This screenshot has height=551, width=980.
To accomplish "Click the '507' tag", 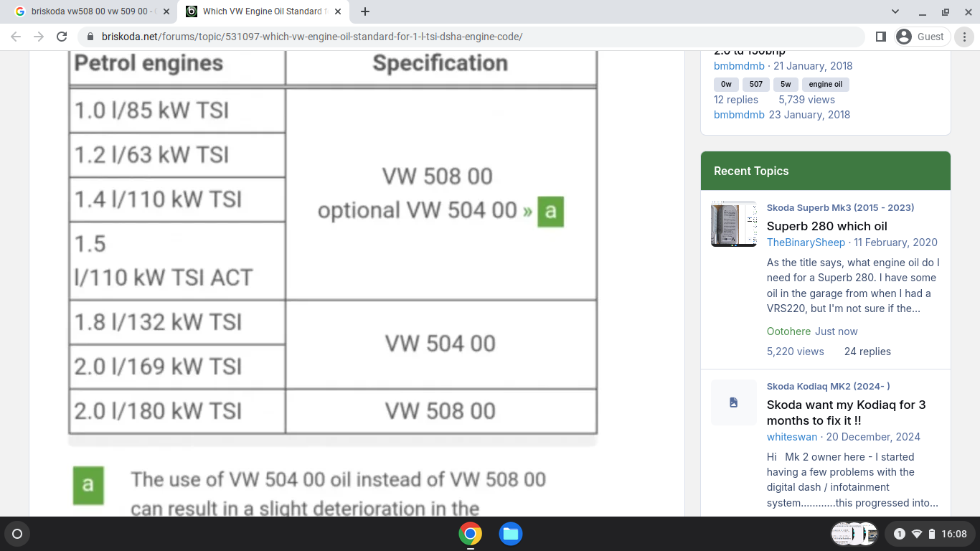I will click(756, 85).
